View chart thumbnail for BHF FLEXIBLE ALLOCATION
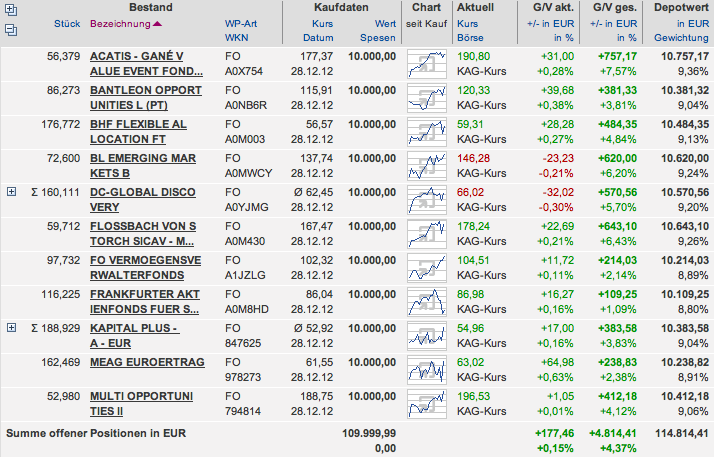The width and height of the screenshot is (714, 457). coord(427,132)
